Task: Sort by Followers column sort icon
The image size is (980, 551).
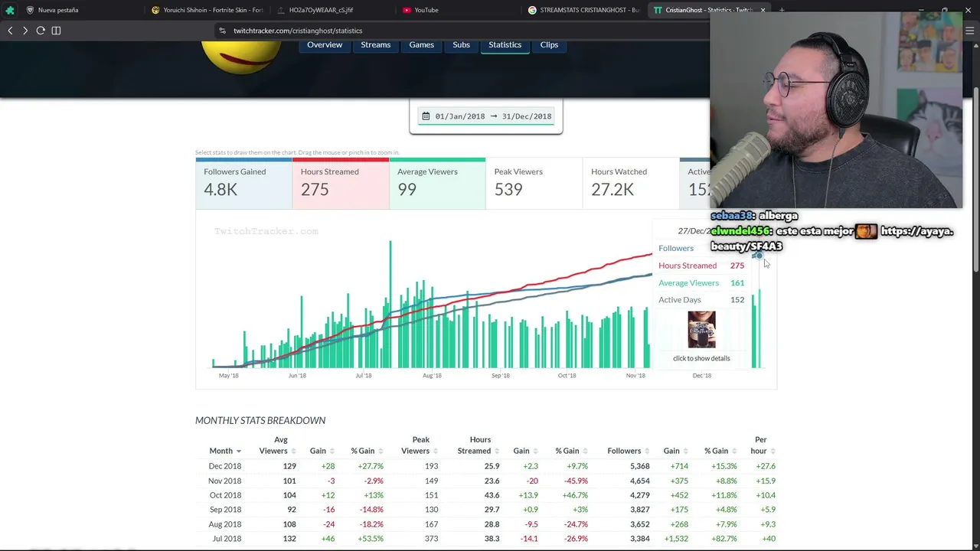Action: coord(647,452)
